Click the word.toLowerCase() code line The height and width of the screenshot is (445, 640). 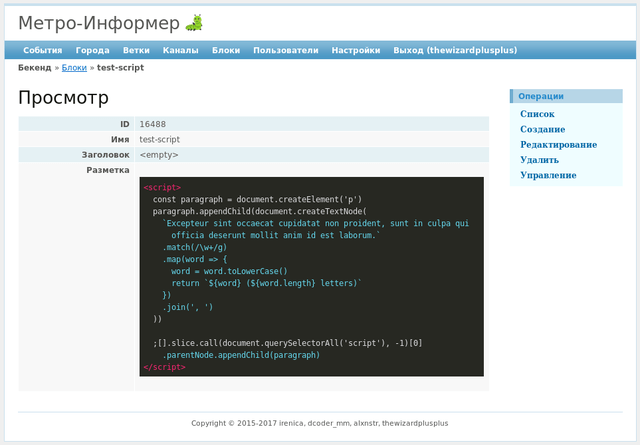229,271
